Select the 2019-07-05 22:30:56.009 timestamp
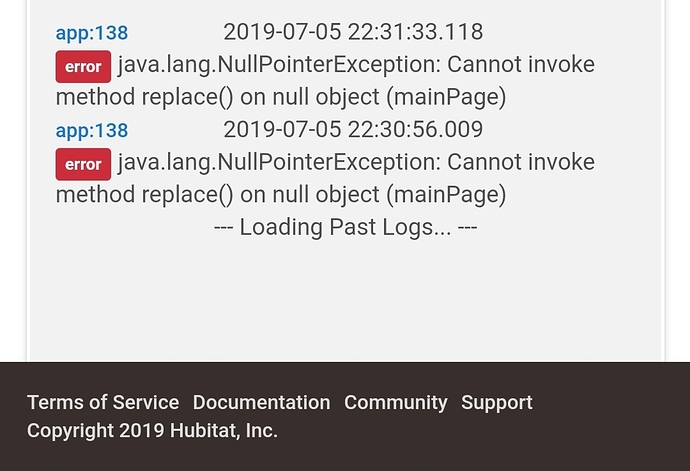Image resolution: width=690 pixels, height=471 pixels. (353, 130)
